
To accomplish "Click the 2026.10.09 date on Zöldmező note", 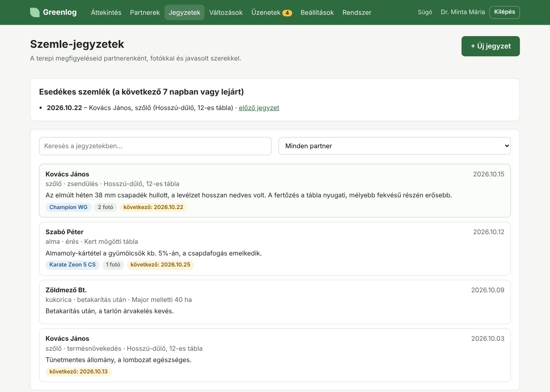I will pos(487,290).
